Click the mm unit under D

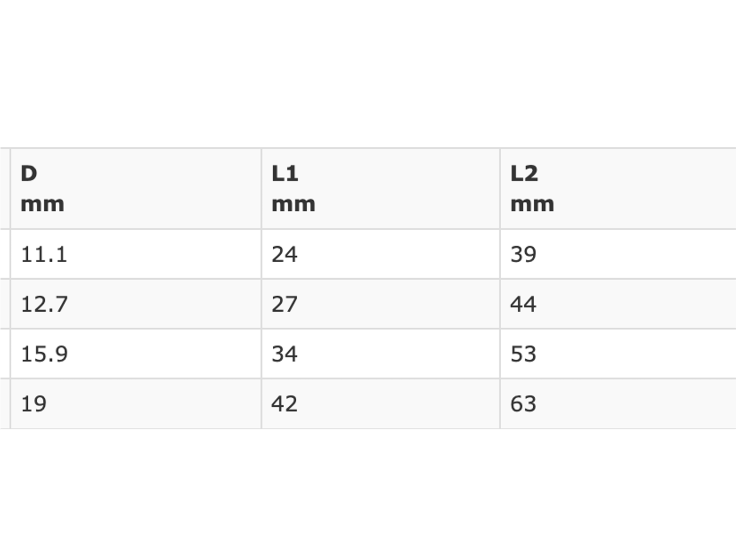point(43,204)
